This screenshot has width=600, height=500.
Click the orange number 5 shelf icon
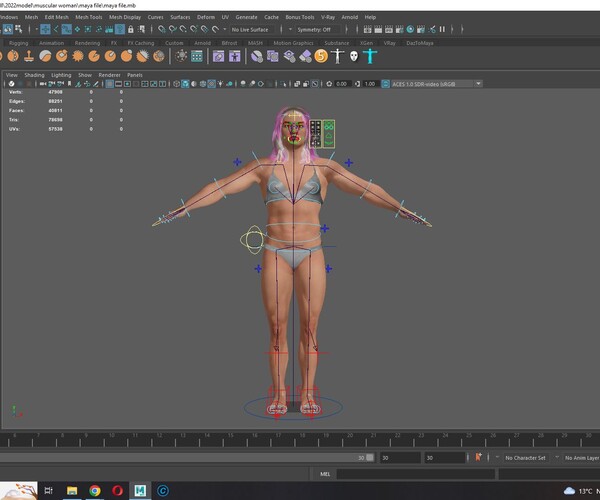321,56
